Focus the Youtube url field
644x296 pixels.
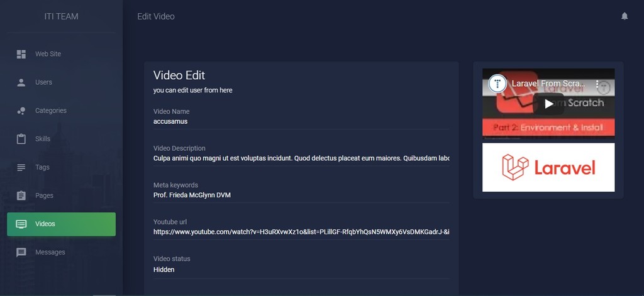301,233
